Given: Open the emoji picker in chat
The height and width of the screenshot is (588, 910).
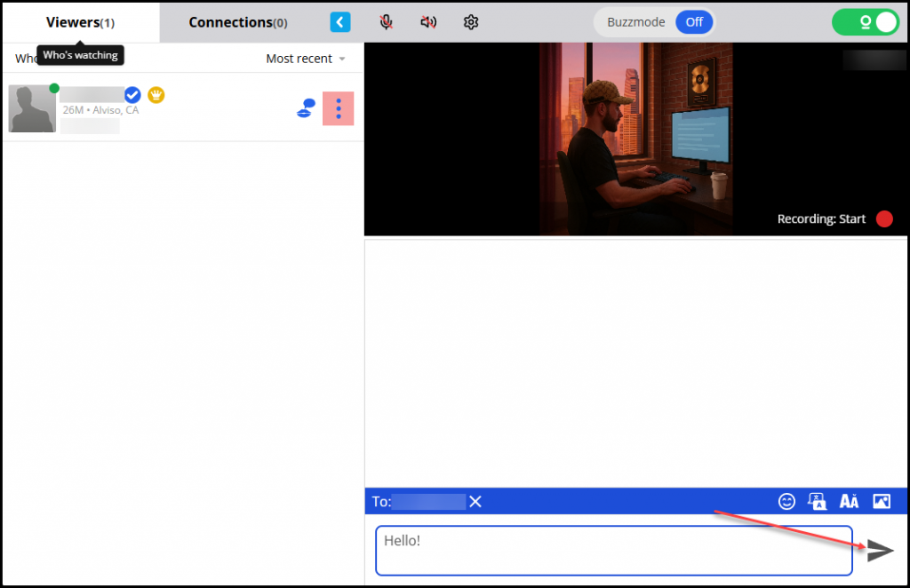Looking at the screenshot, I should [x=786, y=501].
